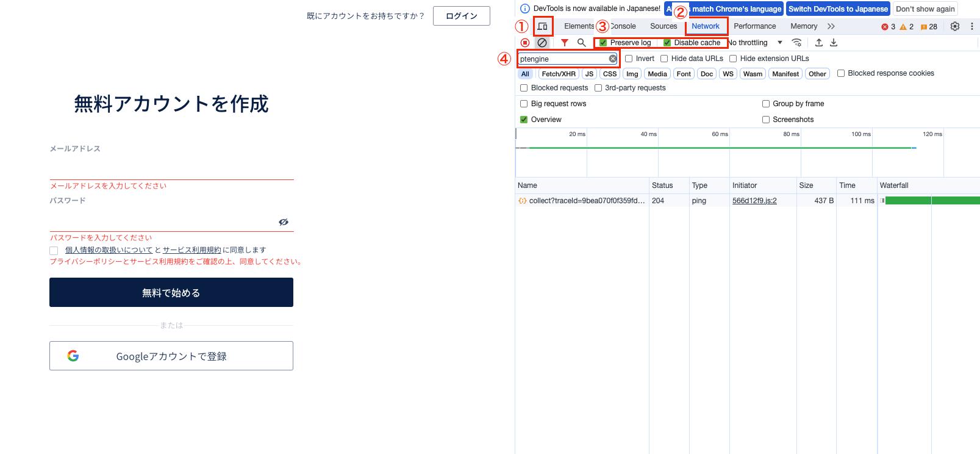
Task: Clear the network log
Action: point(542,43)
